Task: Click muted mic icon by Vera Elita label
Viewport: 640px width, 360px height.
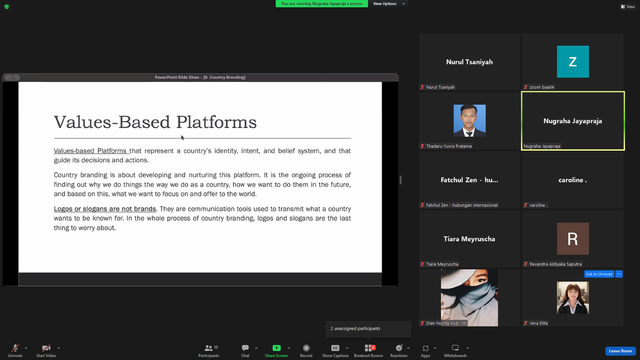Action: [x=526, y=323]
